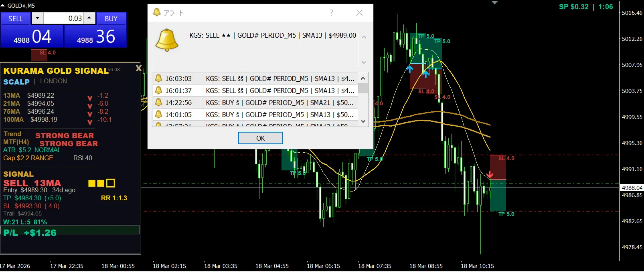The width and height of the screenshot is (644, 272).
Task: Increase lot volume with the up arrow
Action: coord(89,18)
